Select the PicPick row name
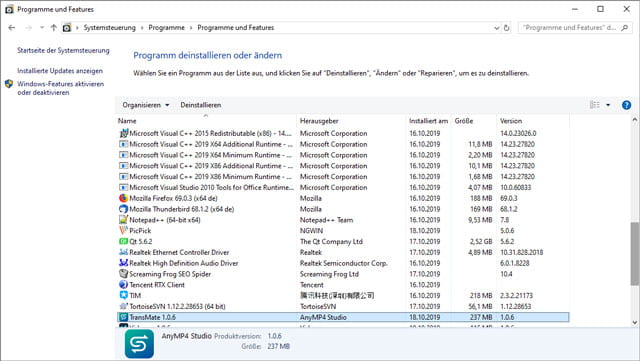This screenshot has width=640, height=361. pos(140,231)
